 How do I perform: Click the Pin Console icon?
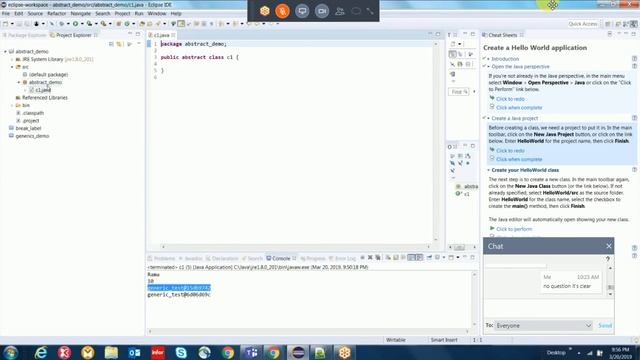(x=429, y=258)
